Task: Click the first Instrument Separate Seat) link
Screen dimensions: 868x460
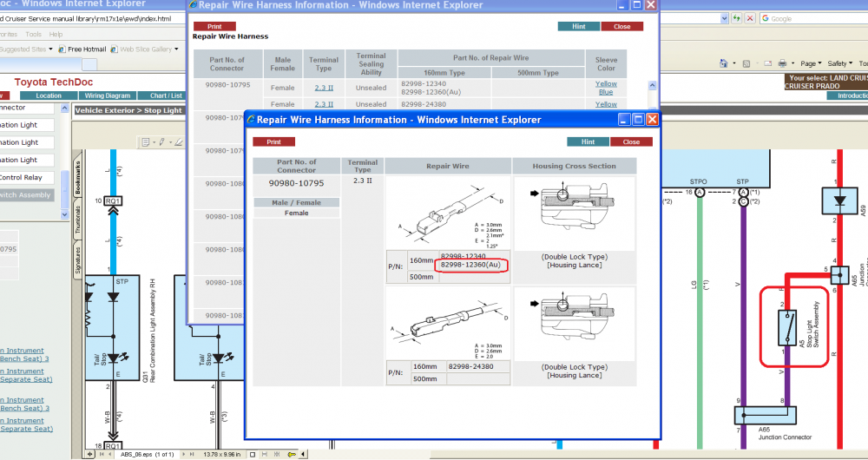Action: [26, 375]
